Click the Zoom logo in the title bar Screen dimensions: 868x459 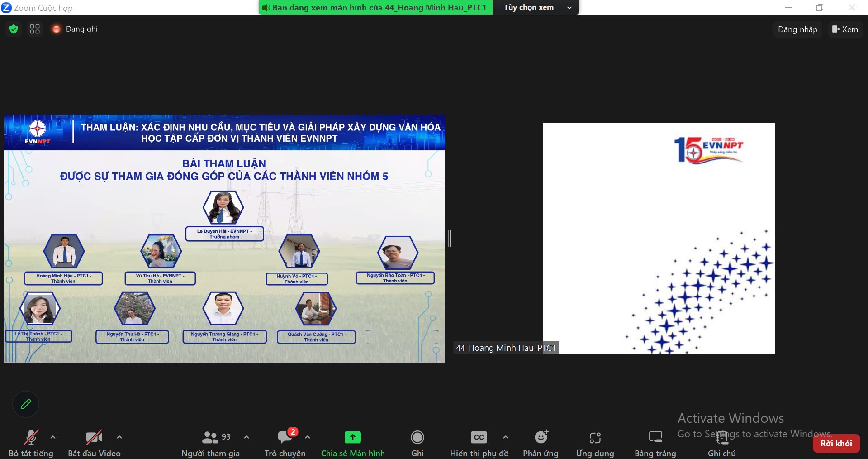point(6,8)
